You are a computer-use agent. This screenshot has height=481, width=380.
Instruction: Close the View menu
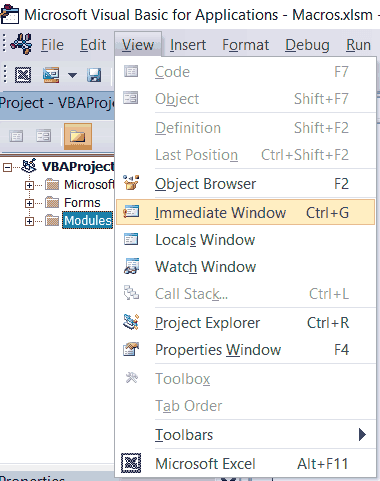[138, 44]
